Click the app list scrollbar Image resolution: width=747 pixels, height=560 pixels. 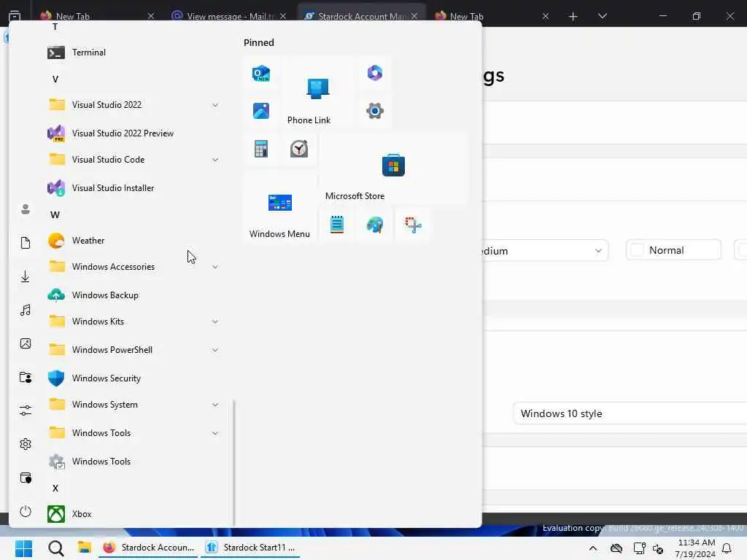233,463
